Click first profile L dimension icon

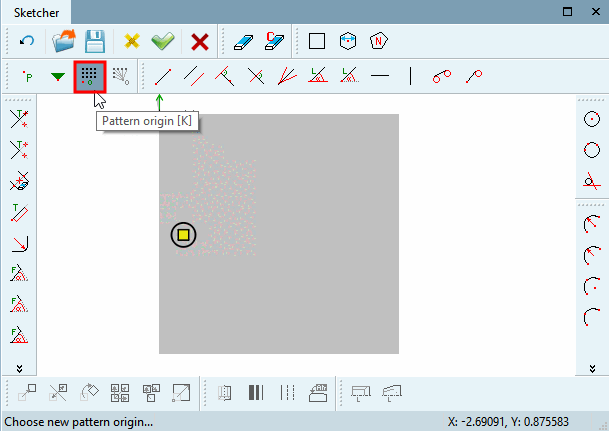click(361, 393)
